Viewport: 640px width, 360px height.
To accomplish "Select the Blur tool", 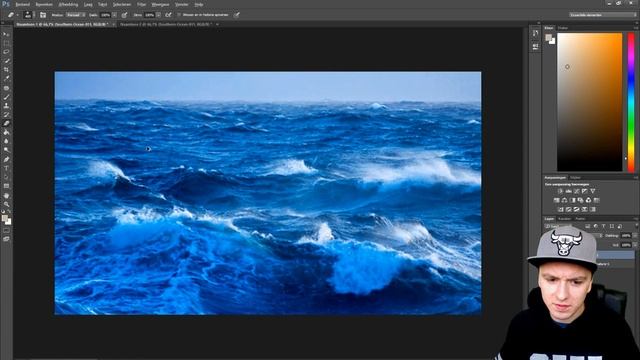I will (x=6, y=141).
